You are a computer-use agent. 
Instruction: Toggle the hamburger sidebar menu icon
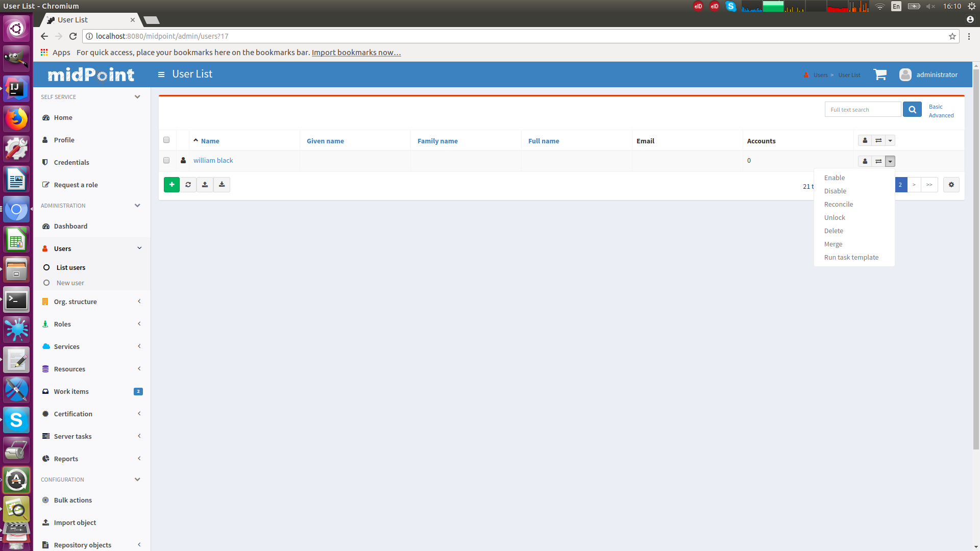(161, 74)
